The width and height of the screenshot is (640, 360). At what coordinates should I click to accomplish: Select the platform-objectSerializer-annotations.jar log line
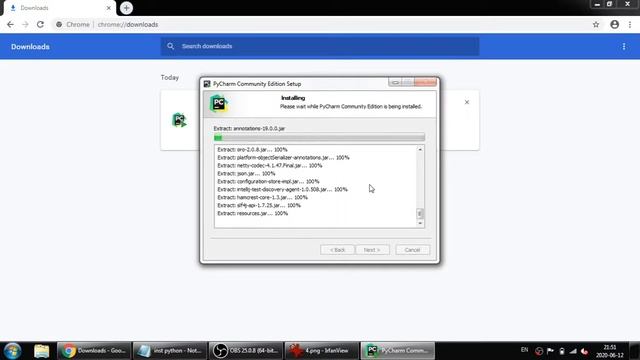(283, 157)
